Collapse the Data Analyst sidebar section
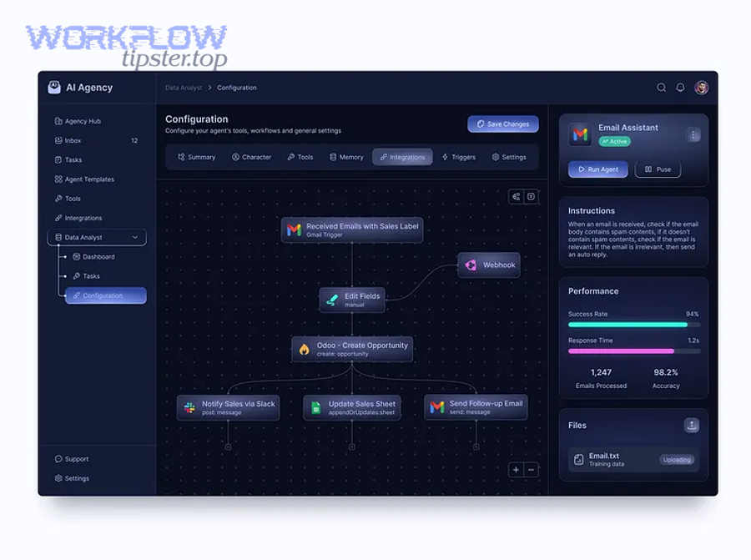This screenshot has height=560, width=751. tap(135, 238)
